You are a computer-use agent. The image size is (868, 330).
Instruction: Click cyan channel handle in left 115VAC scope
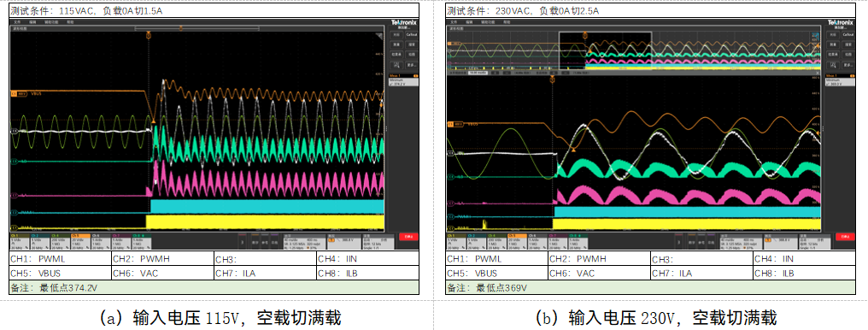(x=15, y=212)
